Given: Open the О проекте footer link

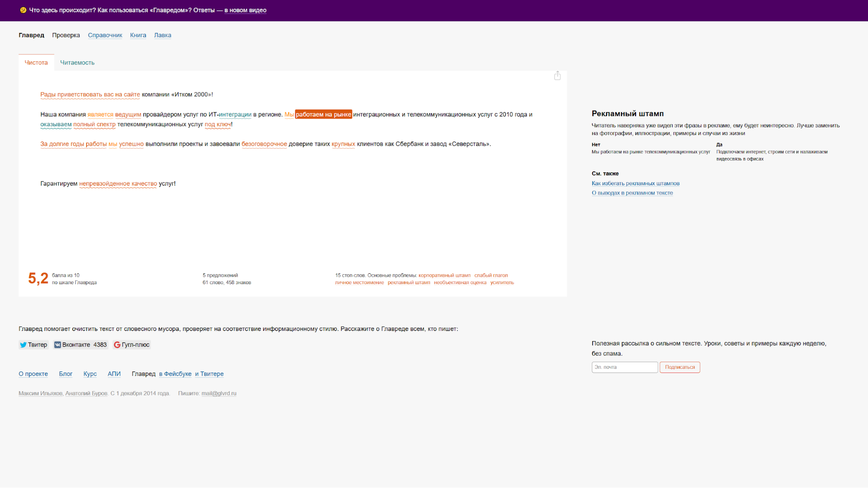Looking at the screenshot, I should [x=33, y=374].
